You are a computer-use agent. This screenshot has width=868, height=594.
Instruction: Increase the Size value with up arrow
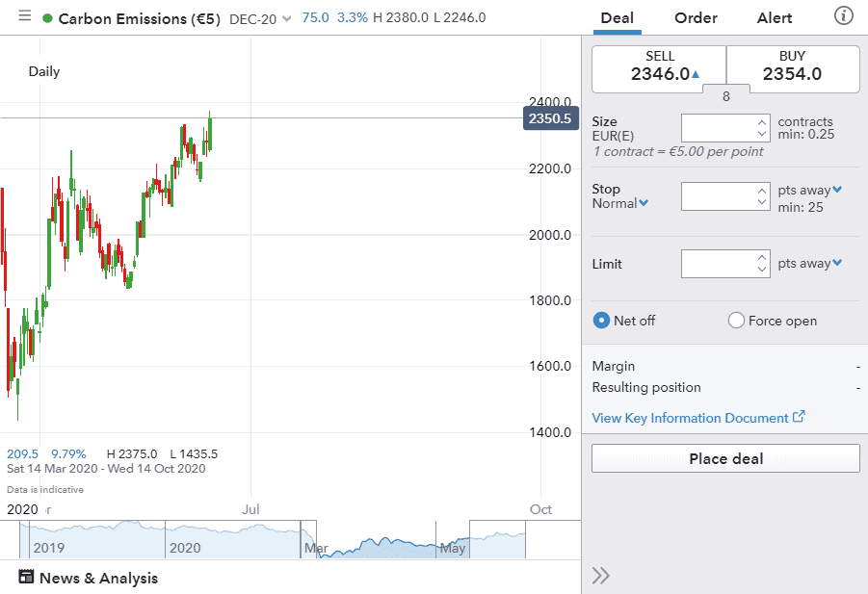[x=762, y=122]
